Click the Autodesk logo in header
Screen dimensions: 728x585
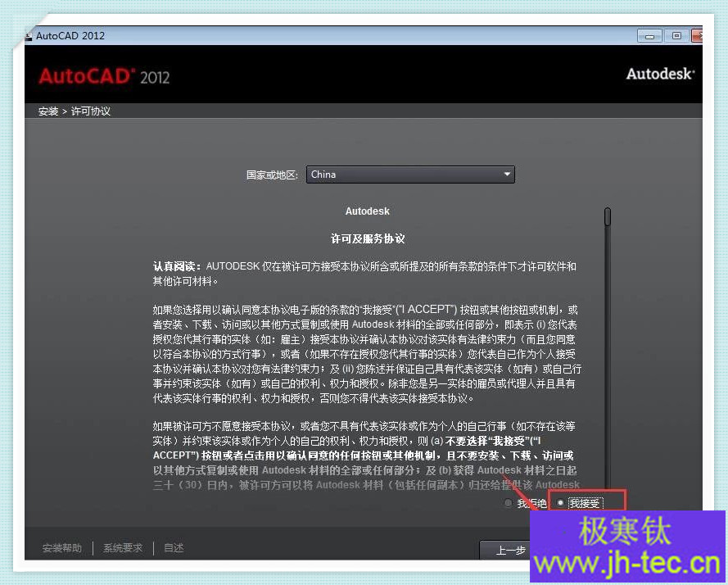pos(660,74)
